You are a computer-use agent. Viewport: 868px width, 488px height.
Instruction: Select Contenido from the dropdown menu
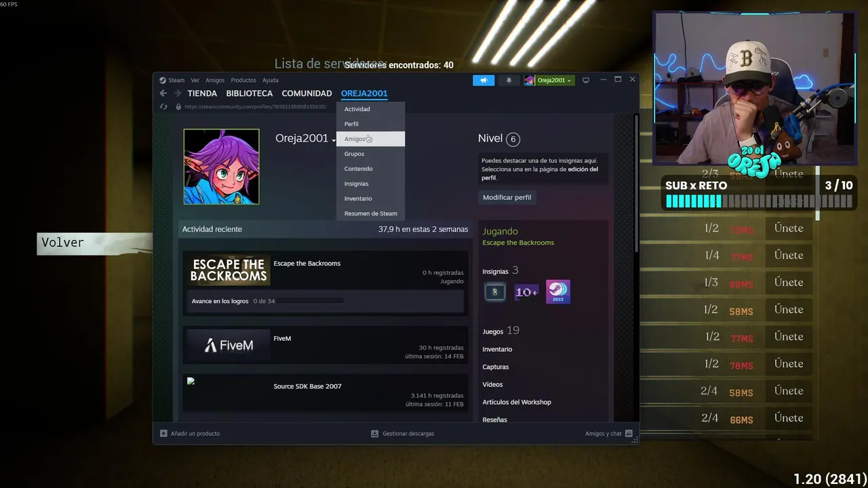(x=370, y=169)
